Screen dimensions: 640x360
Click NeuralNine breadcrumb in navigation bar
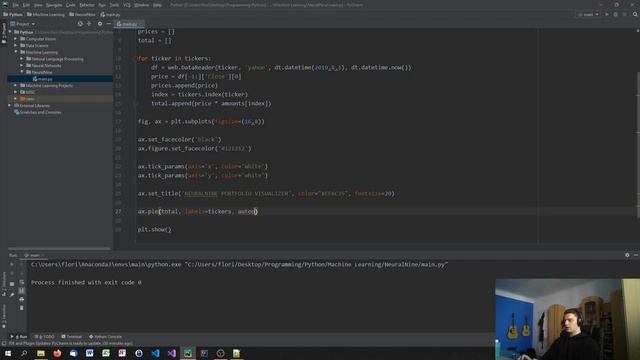82,15
